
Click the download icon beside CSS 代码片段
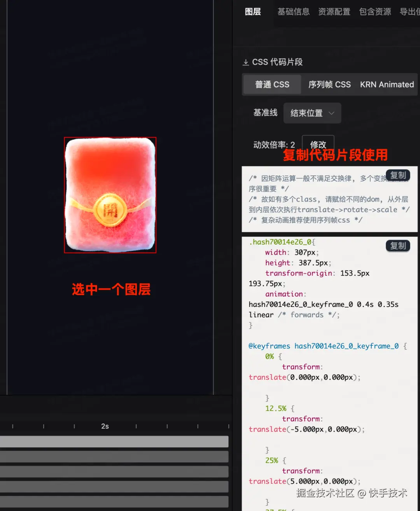click(x=246, y=62)
